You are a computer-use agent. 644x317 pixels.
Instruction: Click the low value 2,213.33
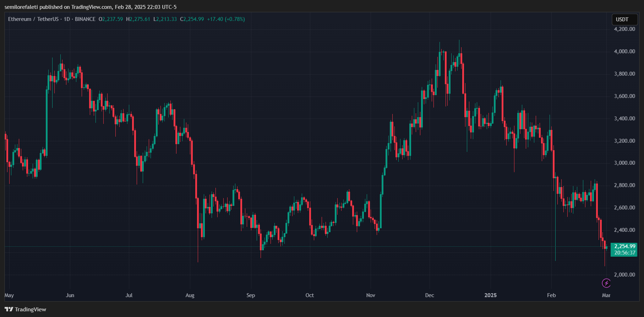click(167, 19)
